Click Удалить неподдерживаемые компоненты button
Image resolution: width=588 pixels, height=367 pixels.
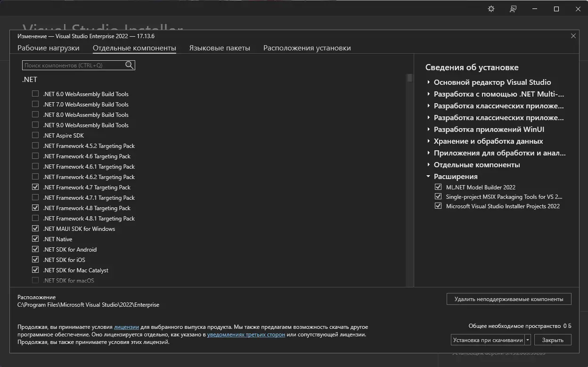508,299
